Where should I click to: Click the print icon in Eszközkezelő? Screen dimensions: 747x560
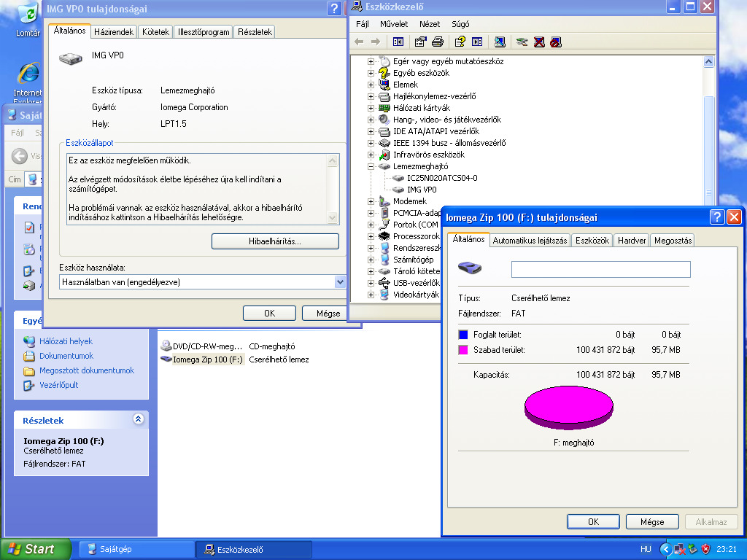click(x=438, y=42)
